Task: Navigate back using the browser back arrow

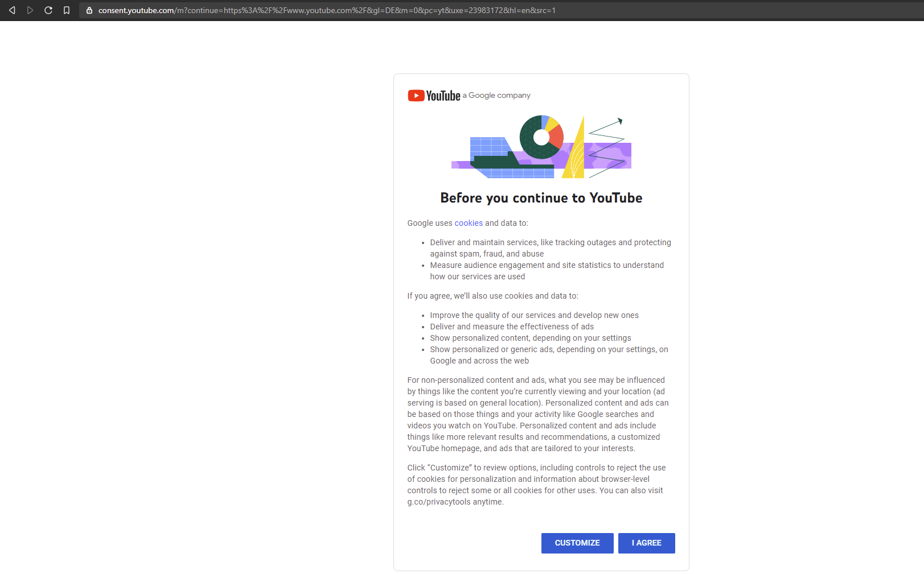Action: (x=11, y=10)
